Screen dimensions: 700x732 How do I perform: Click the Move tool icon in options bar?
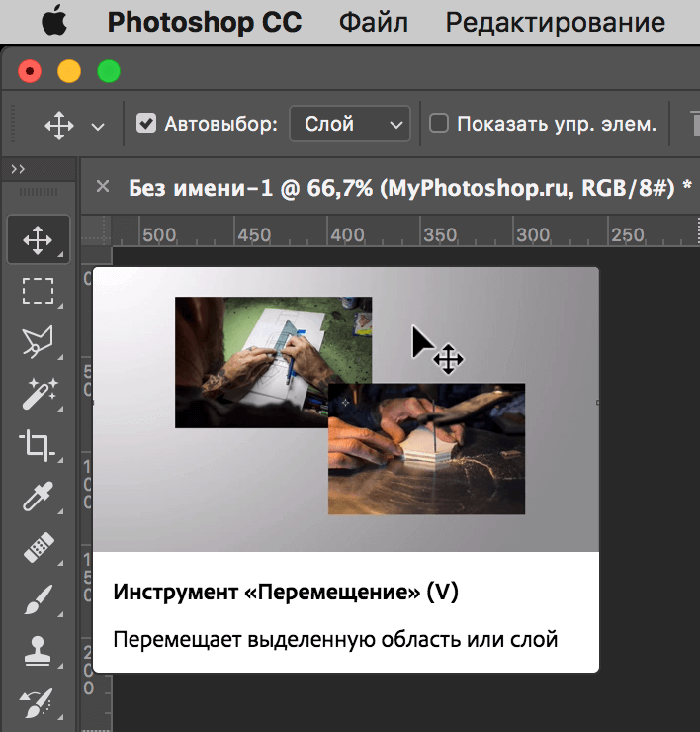click(x=58, y=125)
